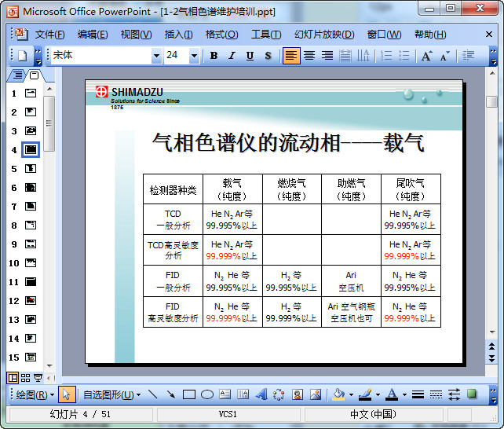Open the 格式(O) menu
The height and width of the screenshot is (429, 504).
click(222, 34)
